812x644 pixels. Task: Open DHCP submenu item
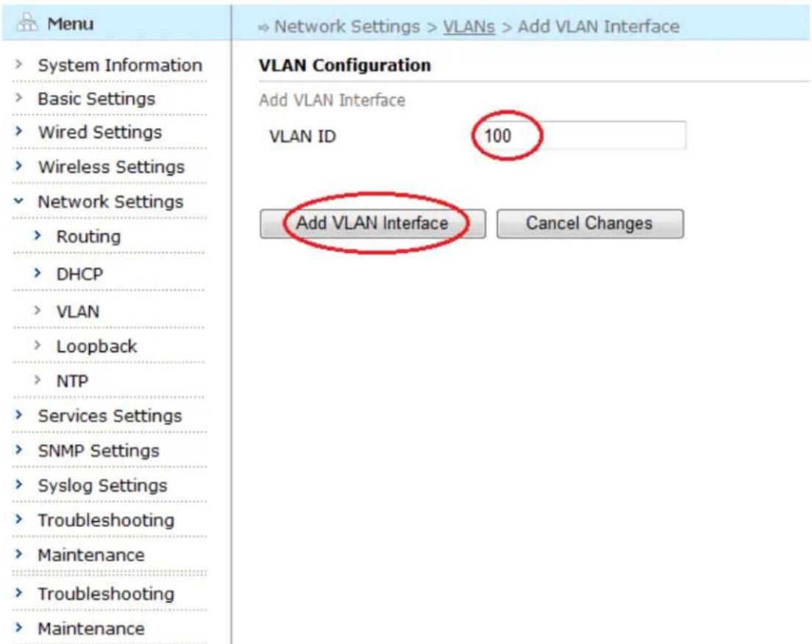click(79, 274)
